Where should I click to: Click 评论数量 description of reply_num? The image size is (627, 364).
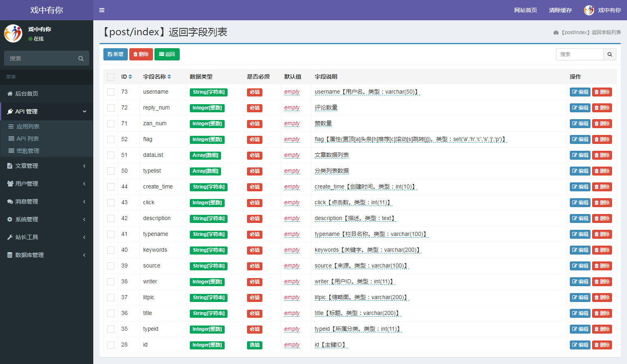326,108
